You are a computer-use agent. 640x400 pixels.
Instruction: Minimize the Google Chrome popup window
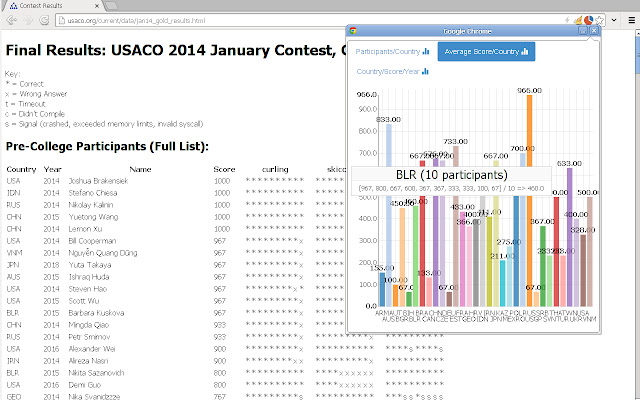pos(583,31)
